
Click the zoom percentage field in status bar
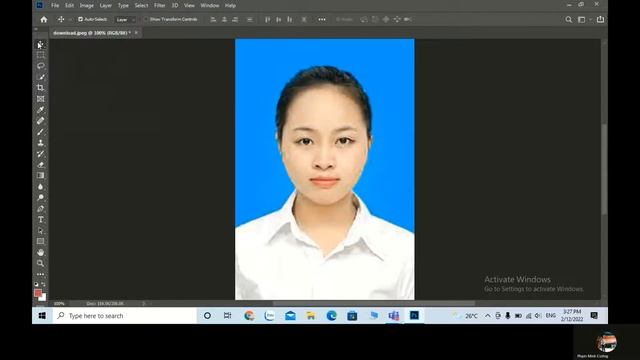(x=59, y=304)
